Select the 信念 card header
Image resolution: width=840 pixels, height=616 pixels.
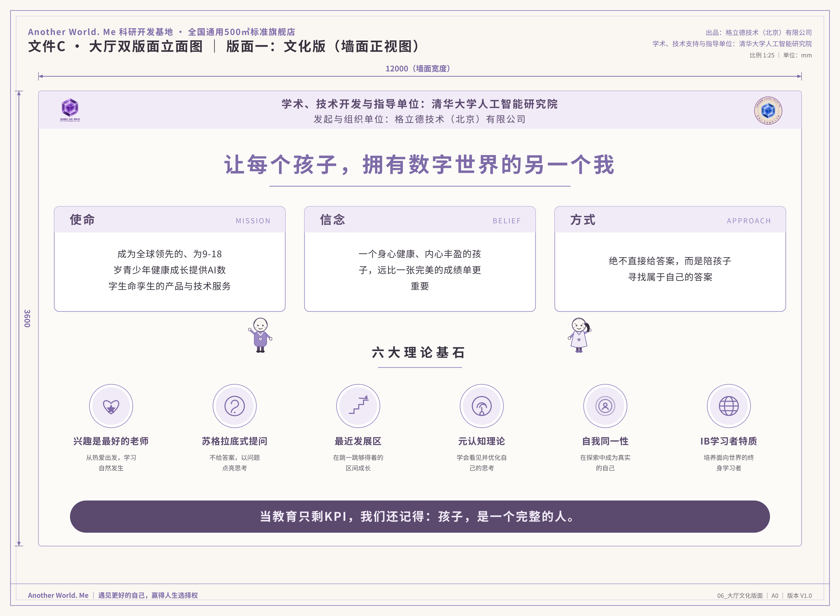point(420,220)
